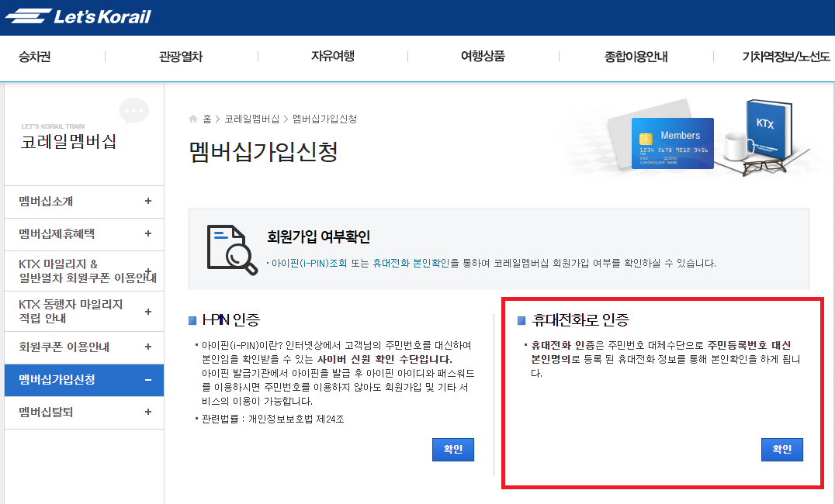Select 멤버십제휴혜택 in the sidebar

[57, 233]
